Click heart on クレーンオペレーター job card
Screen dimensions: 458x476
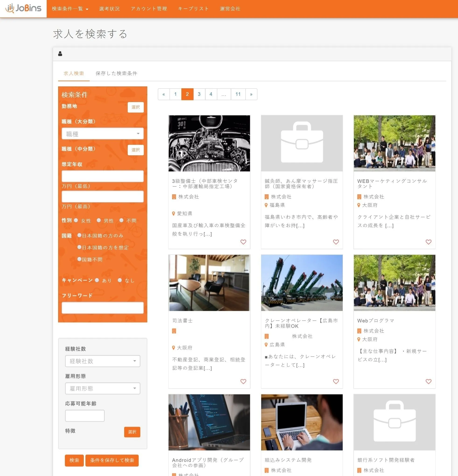click(336, 381)
